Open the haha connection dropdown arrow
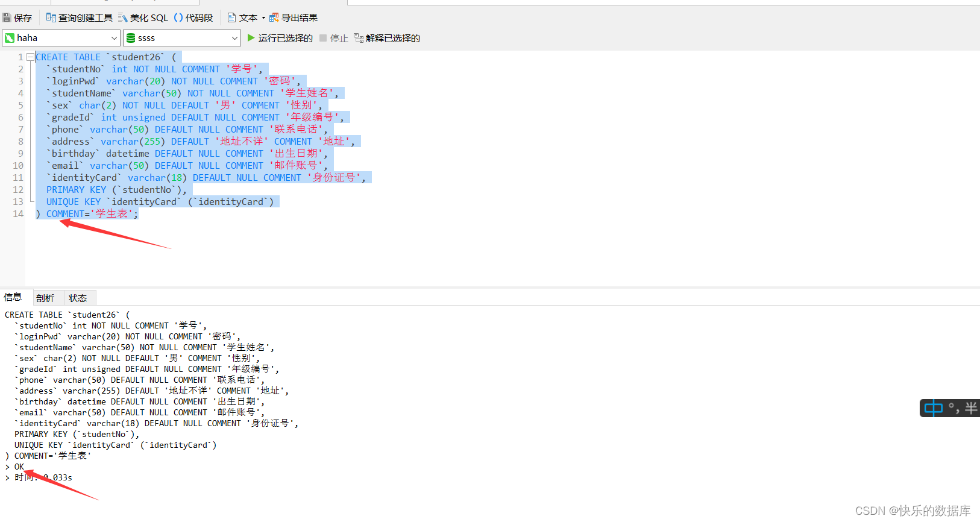 click(x=115, y=38)
